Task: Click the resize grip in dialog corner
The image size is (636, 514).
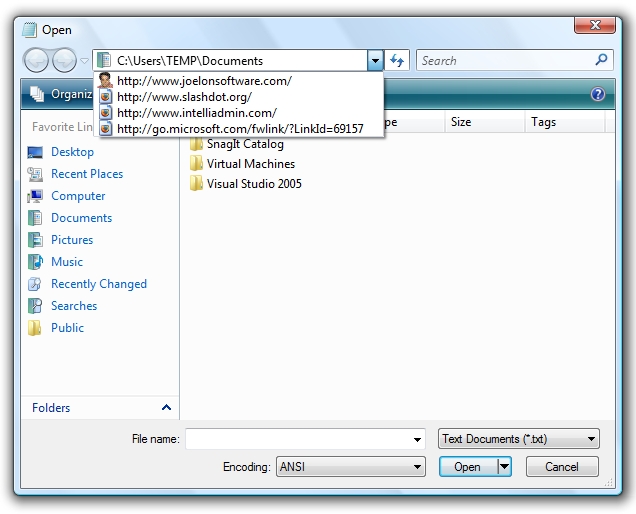Action: (608, 482)
